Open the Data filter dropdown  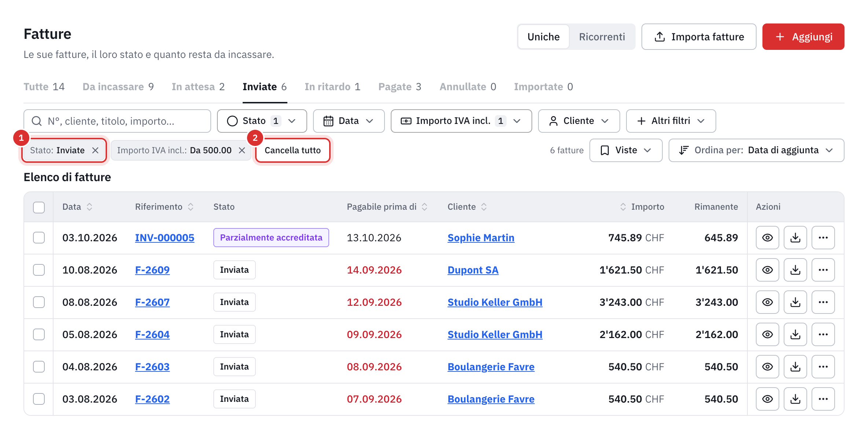[349, 121]
